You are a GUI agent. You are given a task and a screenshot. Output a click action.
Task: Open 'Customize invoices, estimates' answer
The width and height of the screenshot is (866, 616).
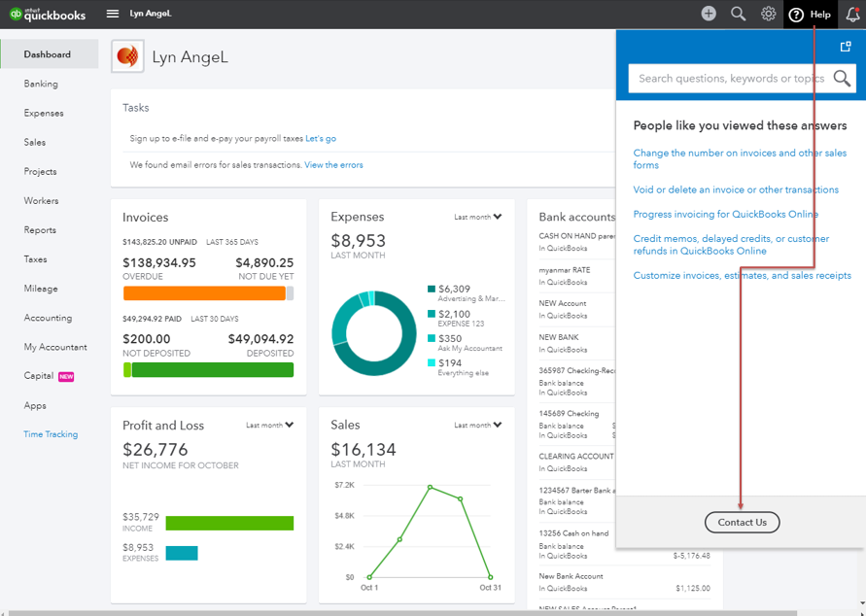(x=743, y=275)
